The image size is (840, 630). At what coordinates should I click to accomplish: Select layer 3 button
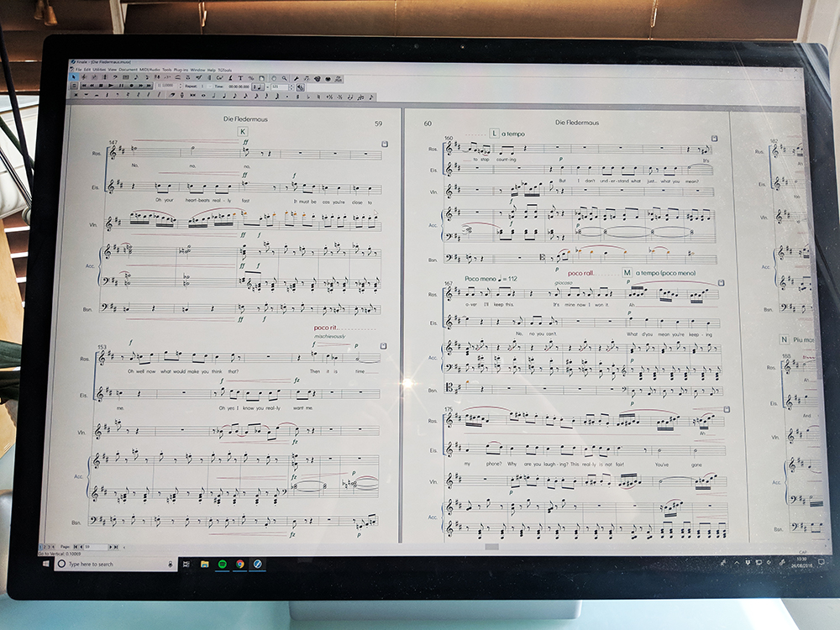[x=49, y=547]
